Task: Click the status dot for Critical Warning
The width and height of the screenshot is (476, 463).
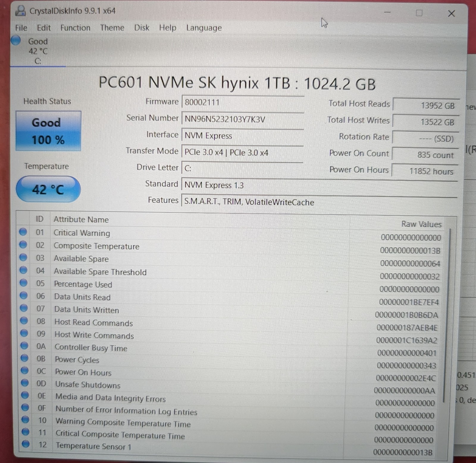Action: pyautogui.click(x=23, y=232)
